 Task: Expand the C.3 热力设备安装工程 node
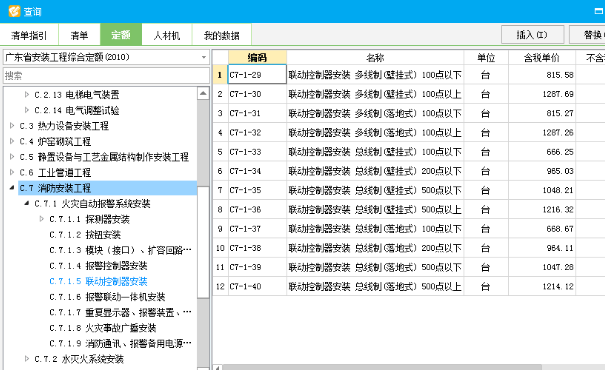coord(12,126)
